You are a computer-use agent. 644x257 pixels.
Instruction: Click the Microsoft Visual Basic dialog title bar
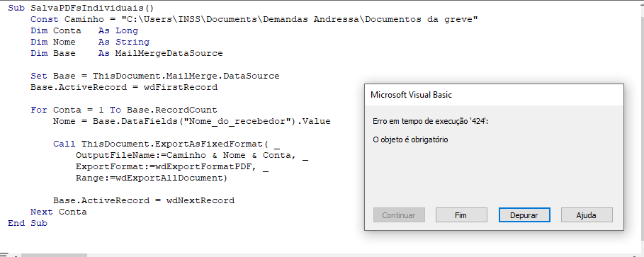[494, 94]
